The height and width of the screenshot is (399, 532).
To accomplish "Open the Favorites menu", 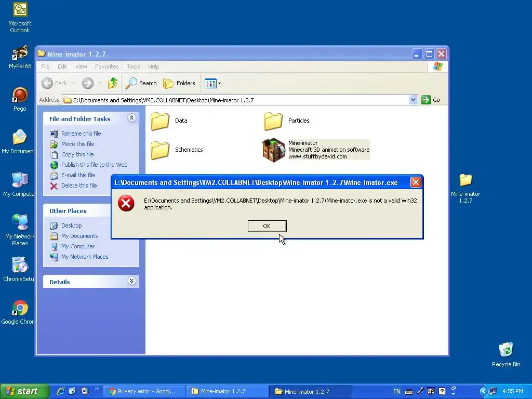I will tap(107, 66).
